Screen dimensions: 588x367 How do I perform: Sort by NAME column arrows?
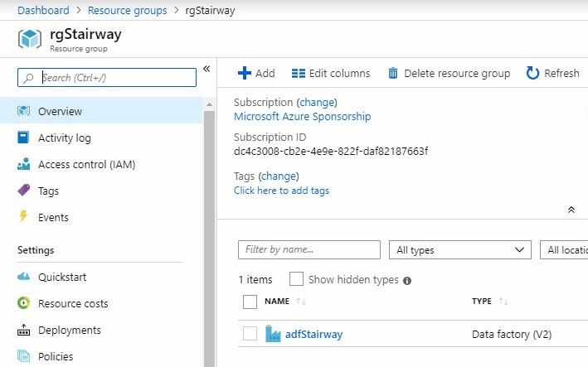point(301,302)
